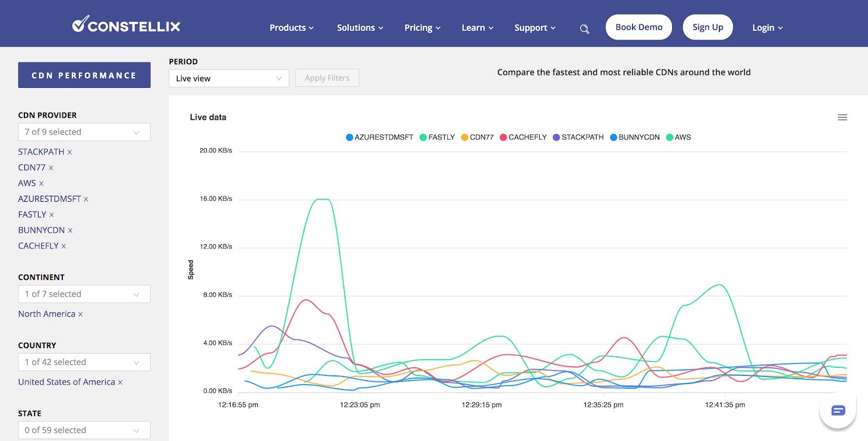The image size is (868, 441).
Task: Open the search magnifier icon
Action: click(584, 29)
